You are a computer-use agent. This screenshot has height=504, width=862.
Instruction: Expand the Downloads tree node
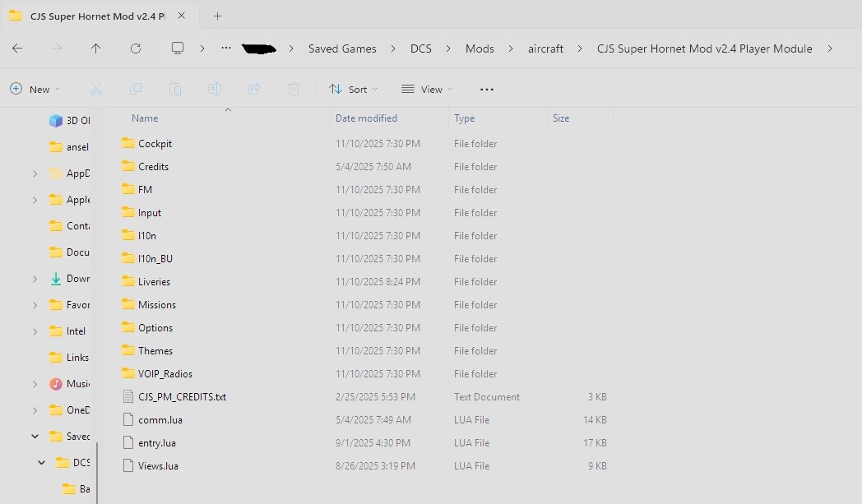point(35,280)
